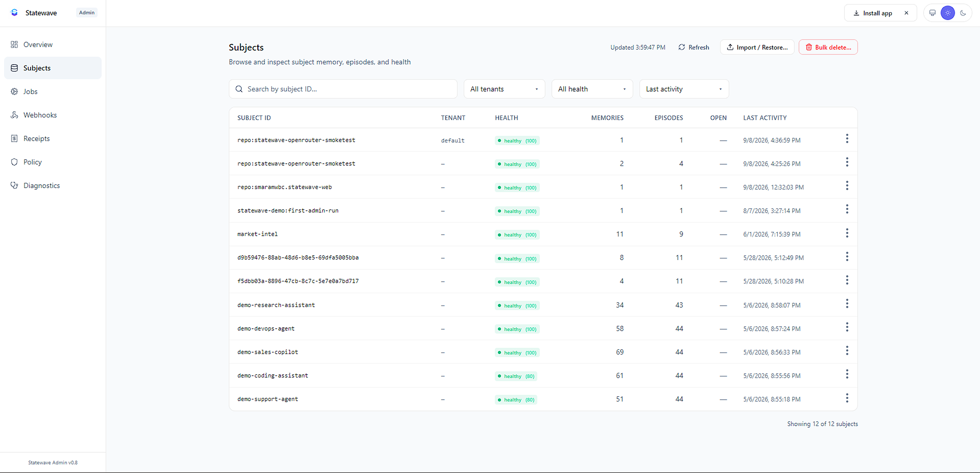The image size is (980, 473).
Task: Open actions menu for 4:25:26 PM smoketest row
Action: point(847,162)
